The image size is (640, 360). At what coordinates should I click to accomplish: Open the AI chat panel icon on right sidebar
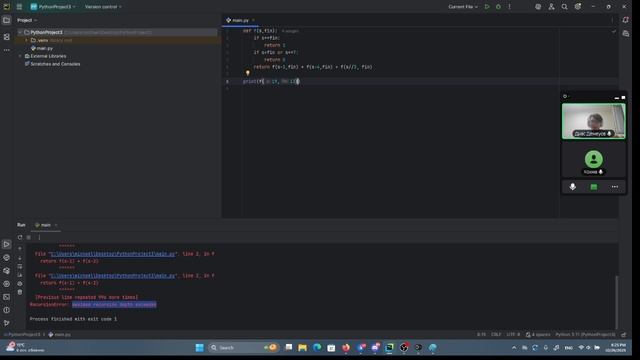[x=626, y=34]
